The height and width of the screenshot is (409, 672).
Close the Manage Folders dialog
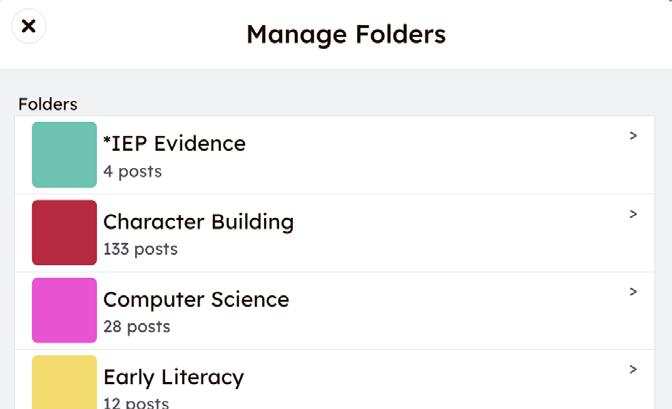(x=28, y=27)
